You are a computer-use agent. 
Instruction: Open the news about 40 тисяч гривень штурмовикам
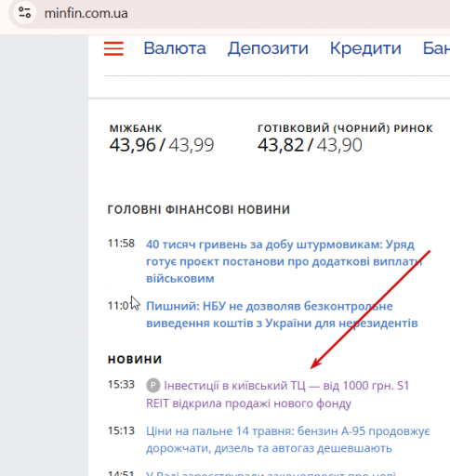click(x=285, y=261)
